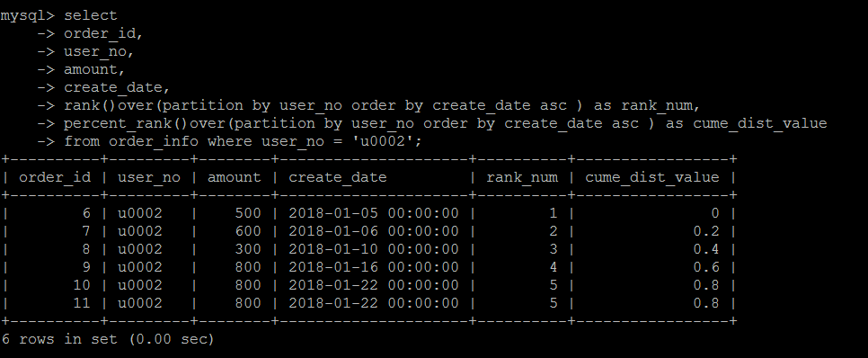Click date 2018-01-05 00:00:00
868x358 pixels.
click(x=374, y=213)
